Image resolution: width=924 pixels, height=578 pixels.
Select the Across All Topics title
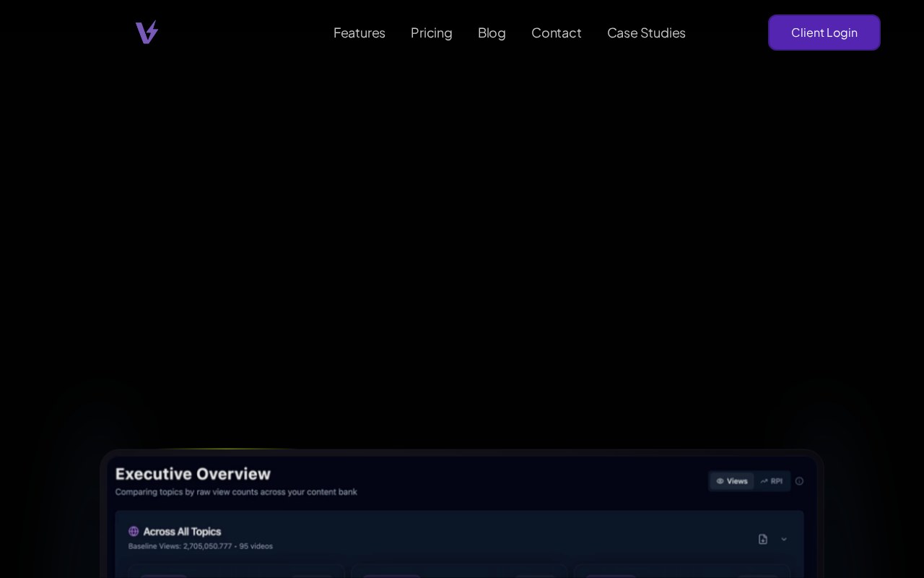pyautogui.click(x=182, y=532)
